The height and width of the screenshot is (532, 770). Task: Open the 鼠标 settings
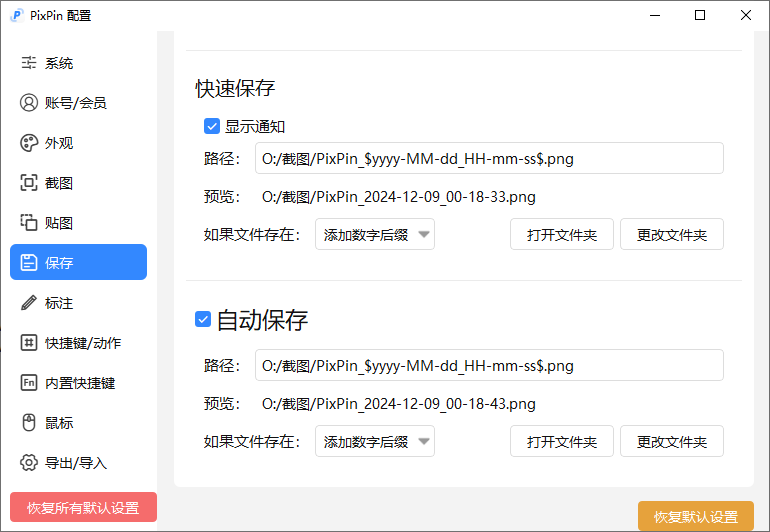[79, 422]
